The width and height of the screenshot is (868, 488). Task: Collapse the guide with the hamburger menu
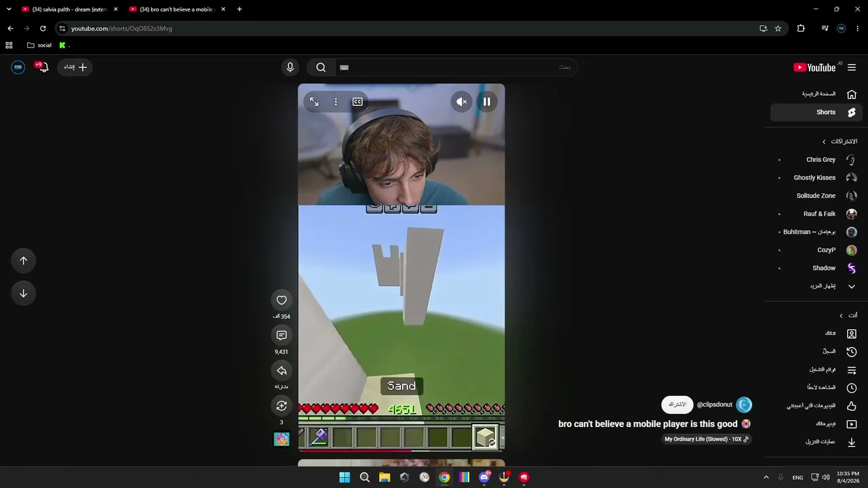(852, 67)
